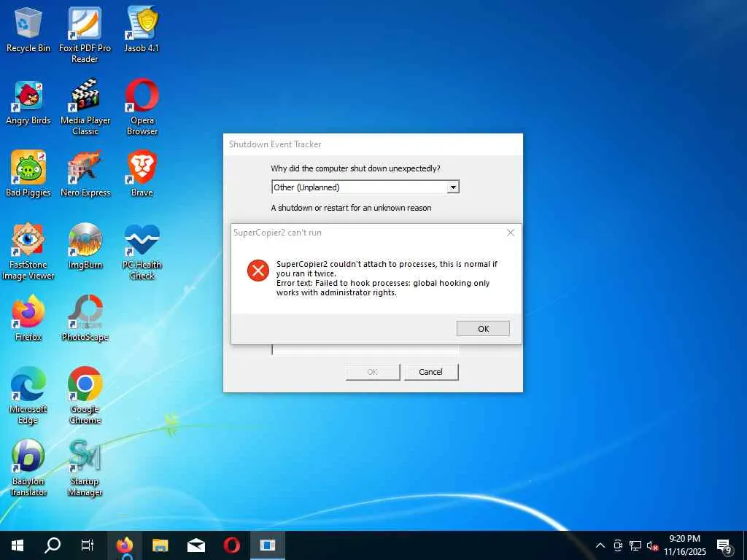Launch Babylon Translator icon
This screenshot has width=747, height=560.
28,467
